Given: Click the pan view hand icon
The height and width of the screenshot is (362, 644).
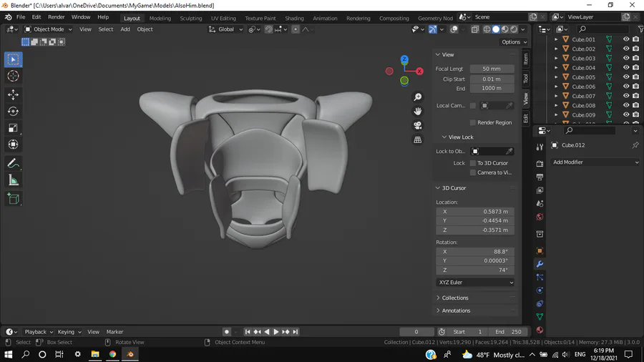Looking at the screenshot, I should (x=418, y=111).
